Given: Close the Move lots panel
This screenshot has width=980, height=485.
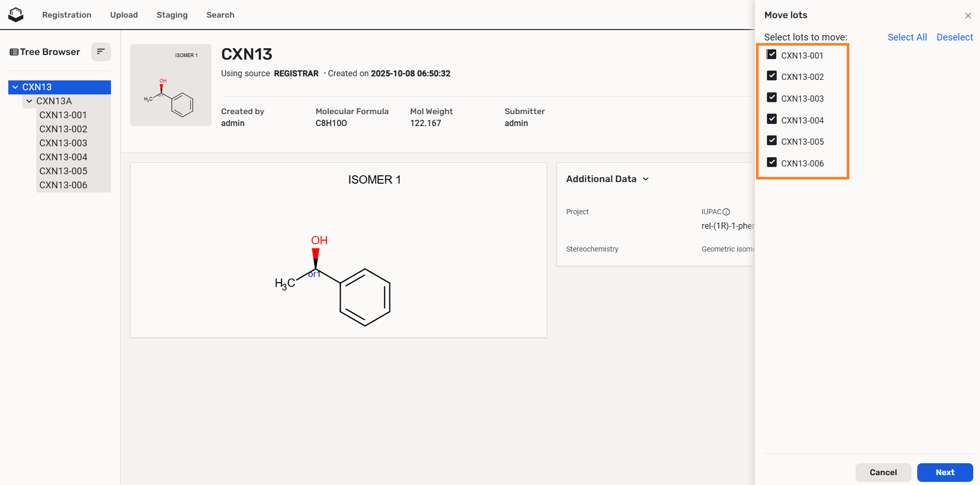Looking at the screenshot, I should [968, 16].
